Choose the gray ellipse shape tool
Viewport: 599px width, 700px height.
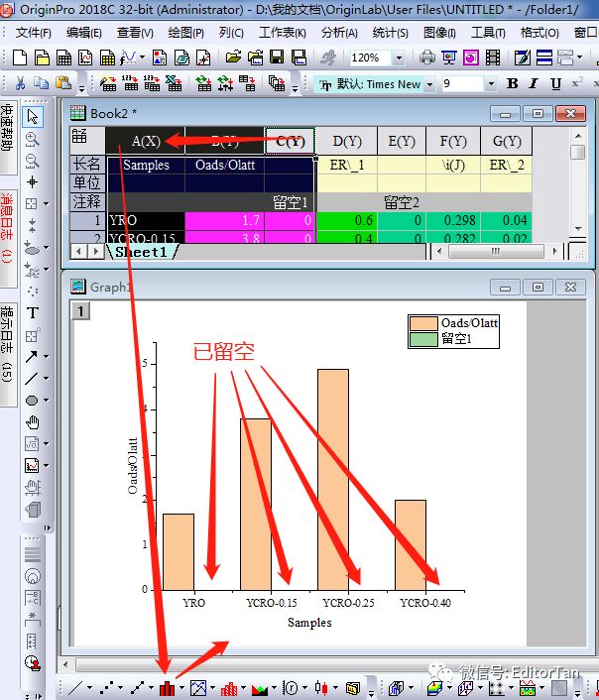[x=32, y=401]
